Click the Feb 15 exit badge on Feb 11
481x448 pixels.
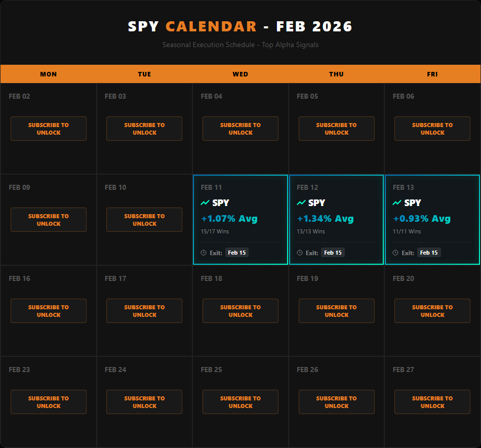[237, 252]
